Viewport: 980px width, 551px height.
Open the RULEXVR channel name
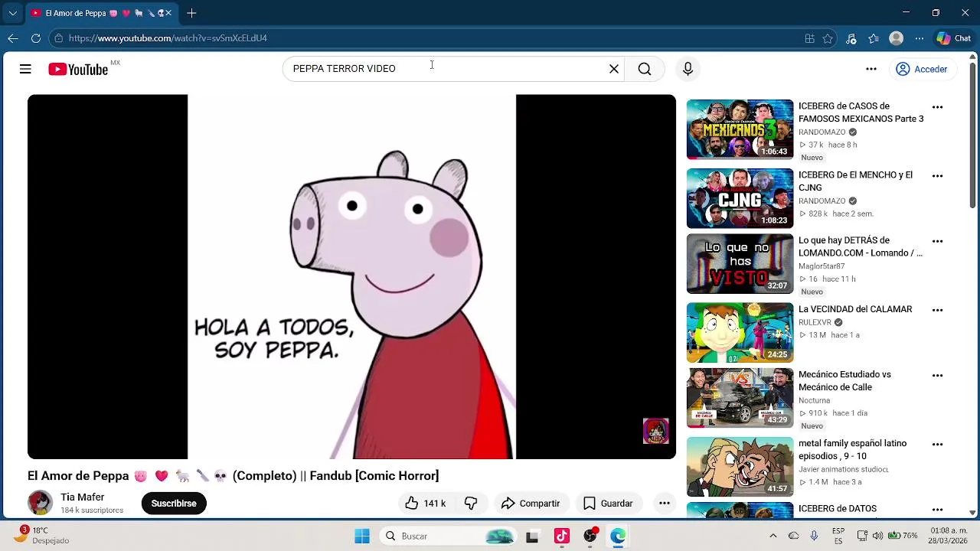click(x=815, y=323)
